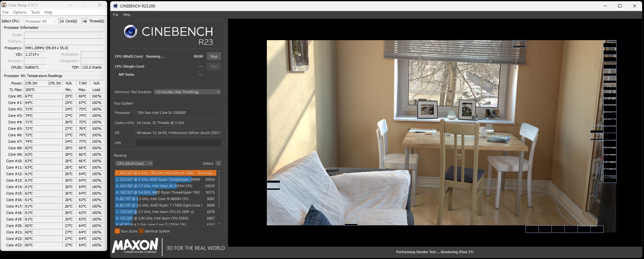Select ranking entry Xeon X5650
Screen dimensions: 644x259
click(x=165, y=218)
